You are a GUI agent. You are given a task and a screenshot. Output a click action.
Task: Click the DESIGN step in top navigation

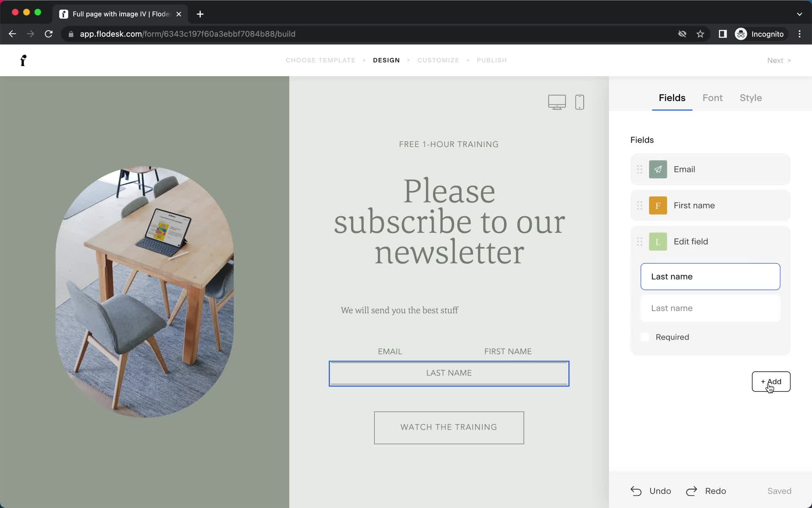[387, 60]
